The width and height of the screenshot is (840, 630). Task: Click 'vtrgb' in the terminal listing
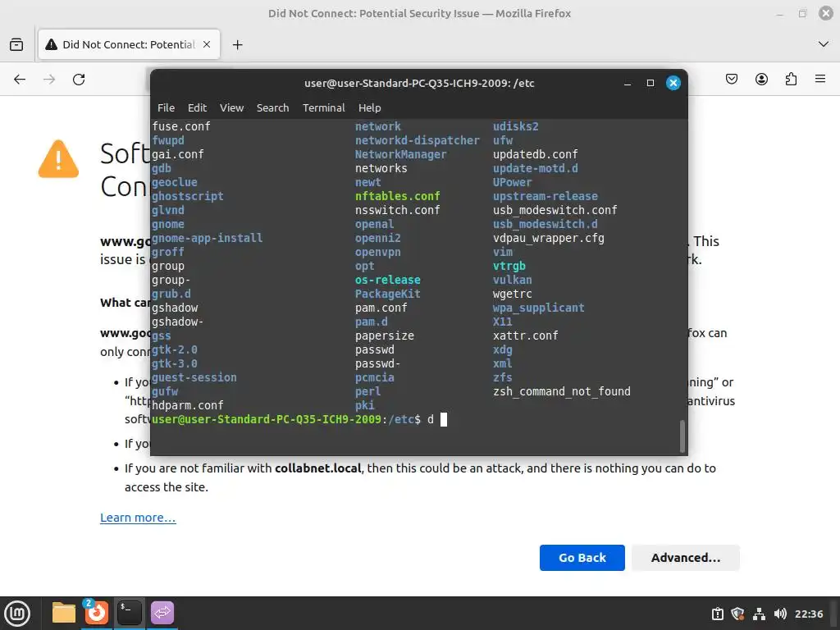coord(509,266)
